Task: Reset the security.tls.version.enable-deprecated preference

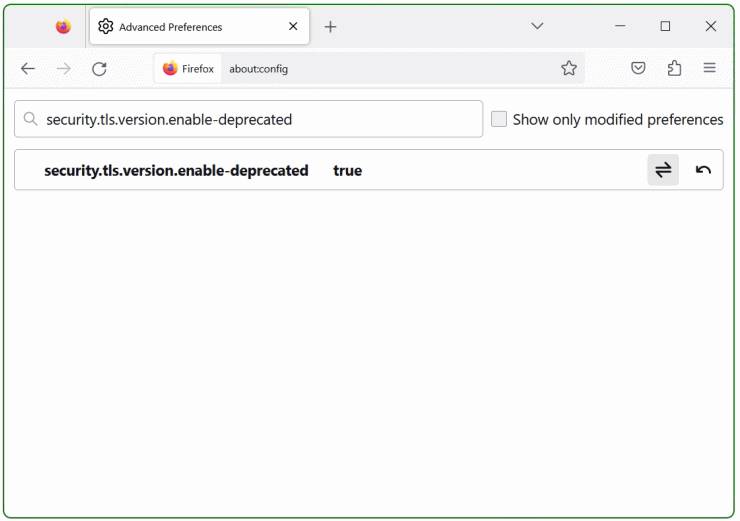Action: (703, 170)
